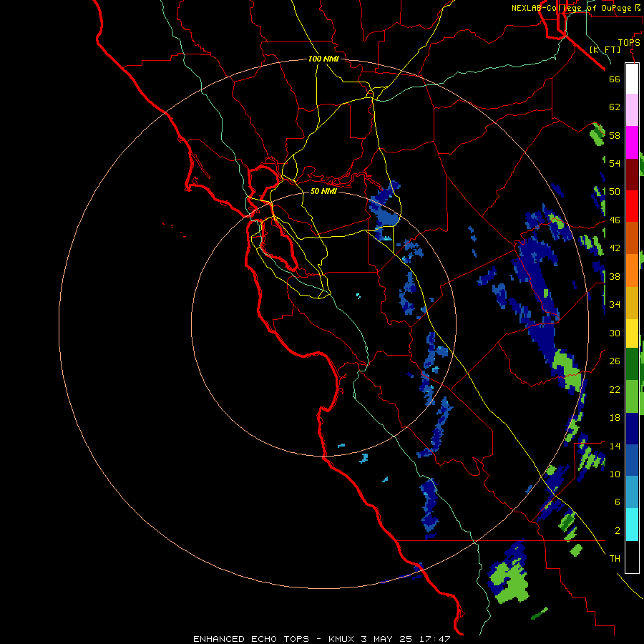Click the '42' legend value
This screenshot has width=644, height=644.
pyautogui.click(x=615, y=248)
